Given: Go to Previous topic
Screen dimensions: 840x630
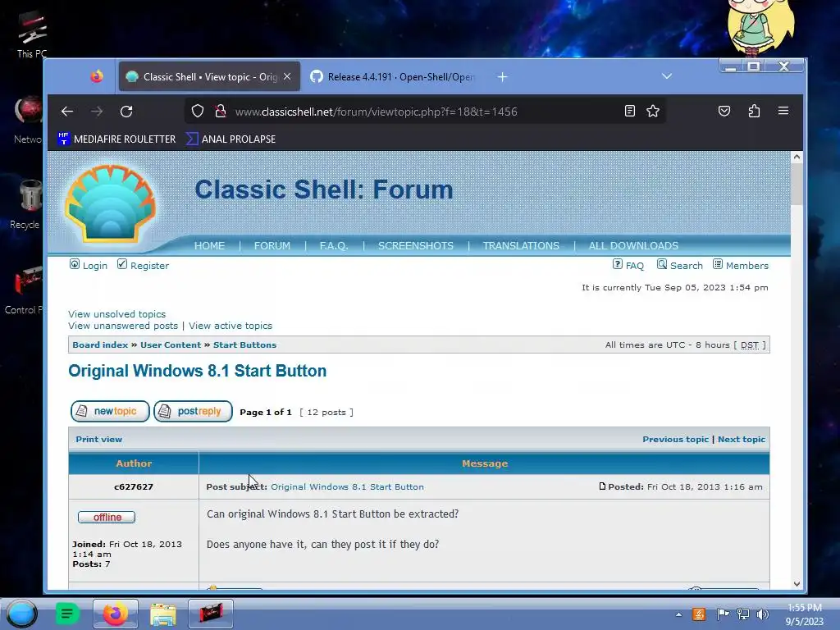Looking at the screenshot, I should 675,440.
